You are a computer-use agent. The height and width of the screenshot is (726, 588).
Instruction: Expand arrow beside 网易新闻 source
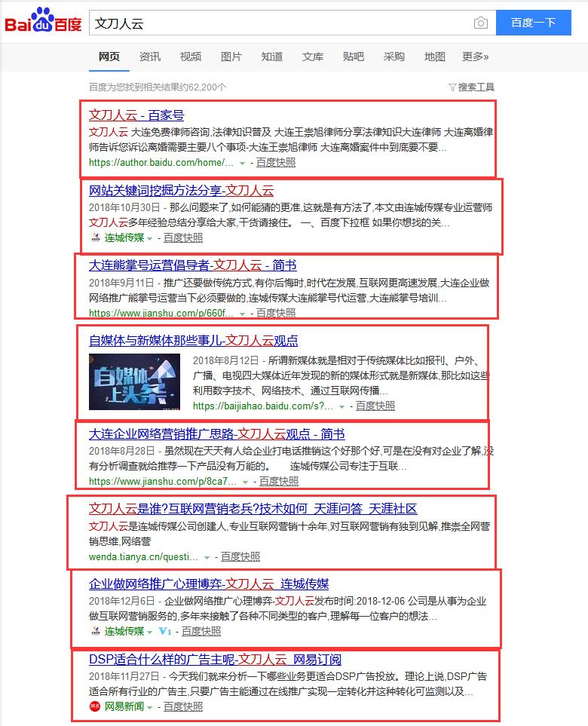[x=149, y=707]
